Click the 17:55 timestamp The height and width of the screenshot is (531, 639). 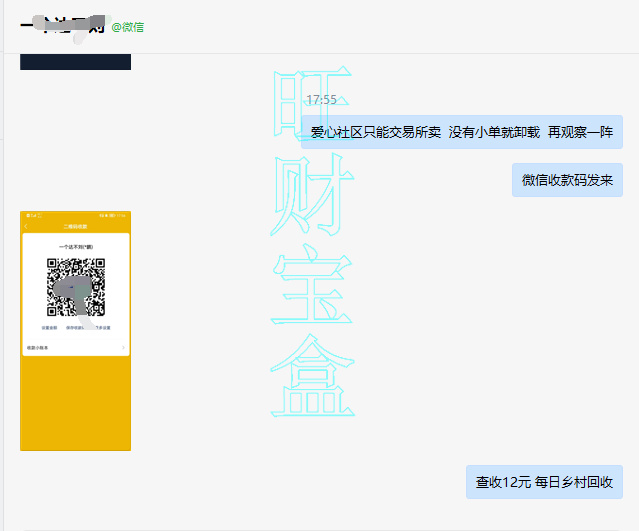pyautogui.click(x=321, y=100)
